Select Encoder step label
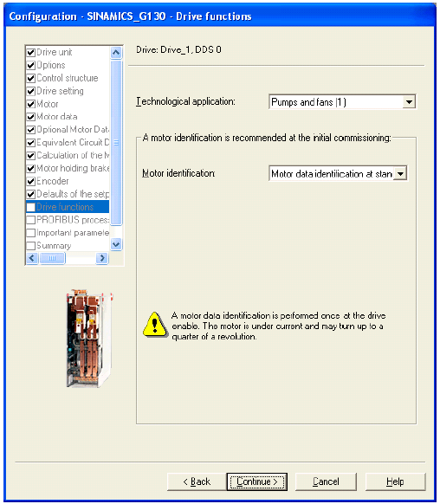 coord(52,181)
